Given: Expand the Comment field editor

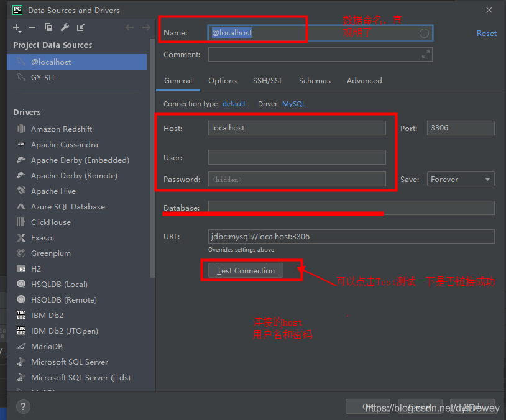Looking at the screenshot, I should [426, 54].
